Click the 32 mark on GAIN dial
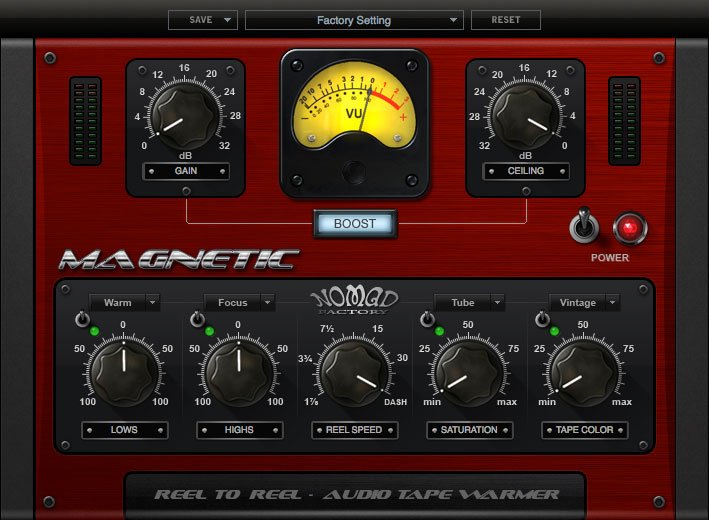 [x=224, y=146]
